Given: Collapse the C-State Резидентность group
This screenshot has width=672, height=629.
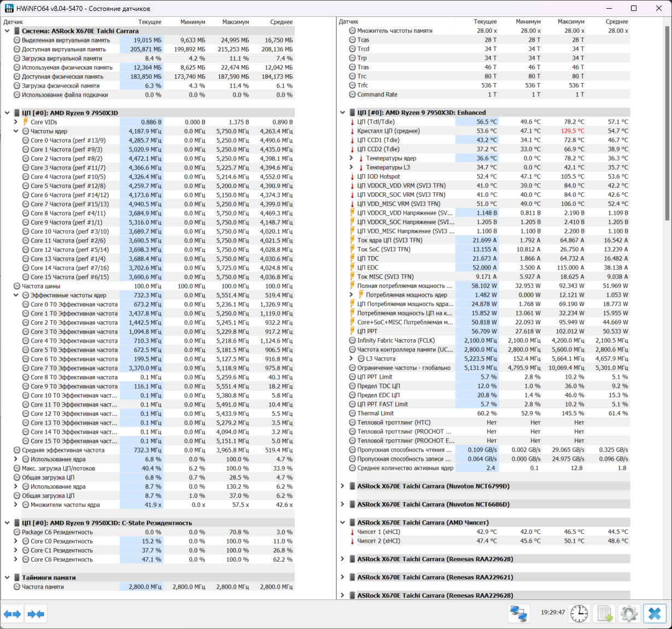Looking at the screenshot, I should pyautogui.click(x=7, y=523).
